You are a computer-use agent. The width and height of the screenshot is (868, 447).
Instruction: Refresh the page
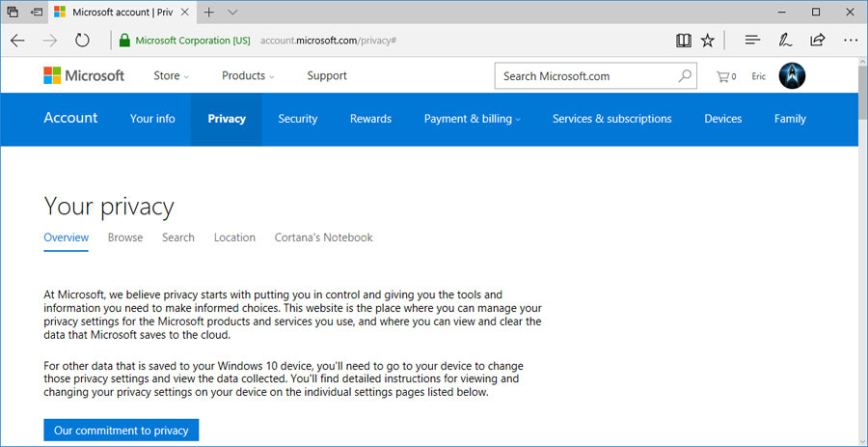point(82,40)
